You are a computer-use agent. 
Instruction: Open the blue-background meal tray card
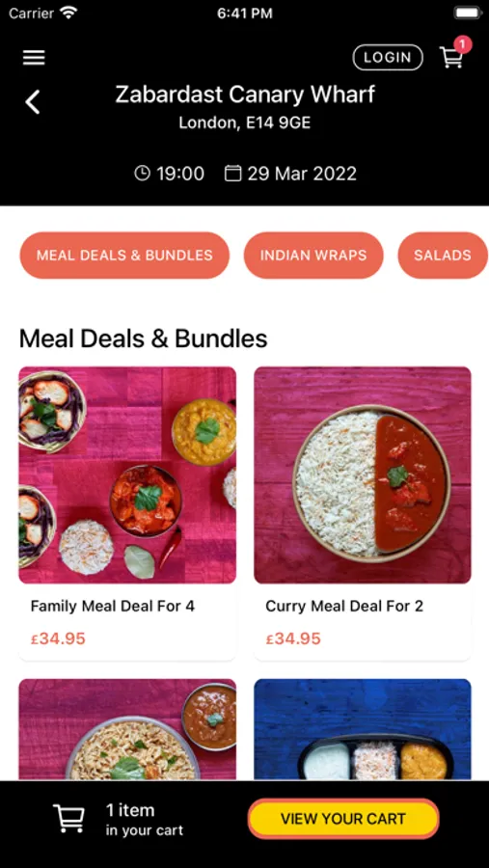363,730
